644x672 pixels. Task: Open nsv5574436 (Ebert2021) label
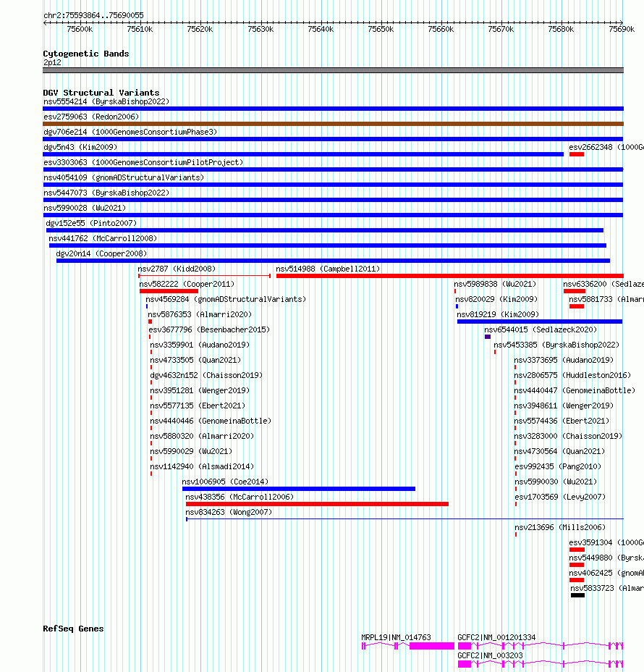click(x=562, y=421)
